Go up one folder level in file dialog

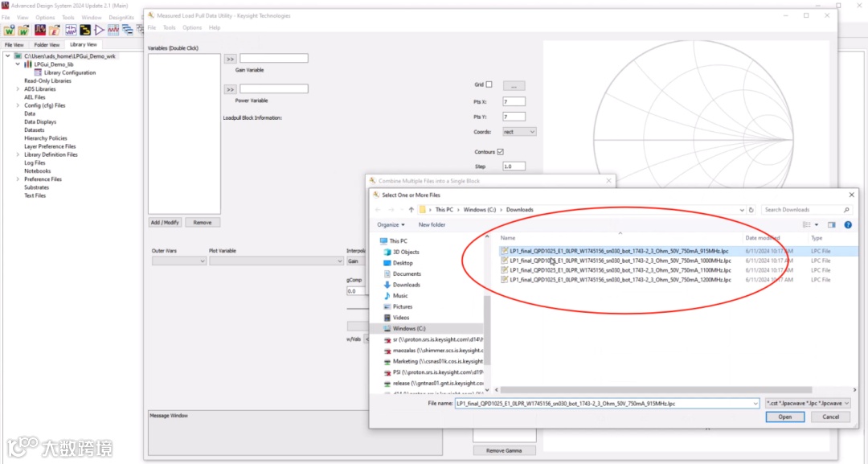click(x=411, y=210)
